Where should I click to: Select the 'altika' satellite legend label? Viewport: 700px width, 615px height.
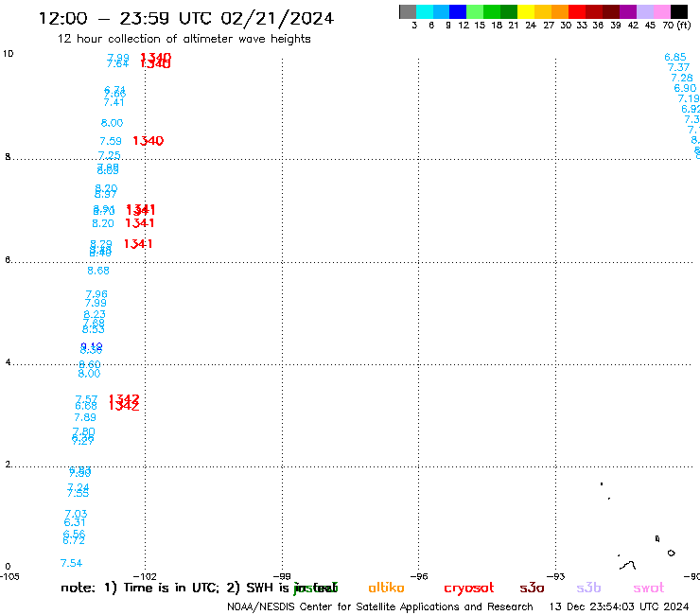(x=386, y=588)
